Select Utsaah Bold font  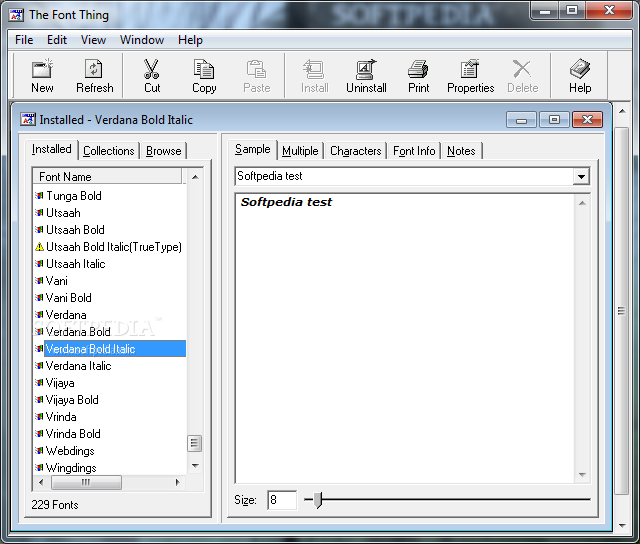pos(75,230)
